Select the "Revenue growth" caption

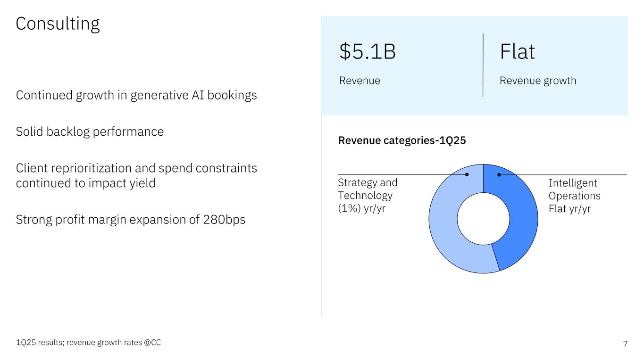click(538, 81)
